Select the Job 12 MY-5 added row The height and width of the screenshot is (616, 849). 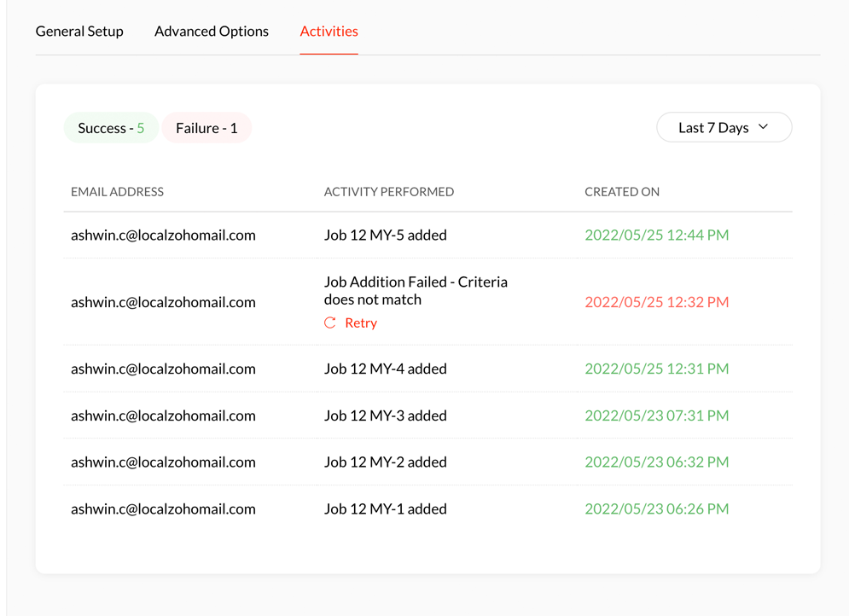click(385, 235)
